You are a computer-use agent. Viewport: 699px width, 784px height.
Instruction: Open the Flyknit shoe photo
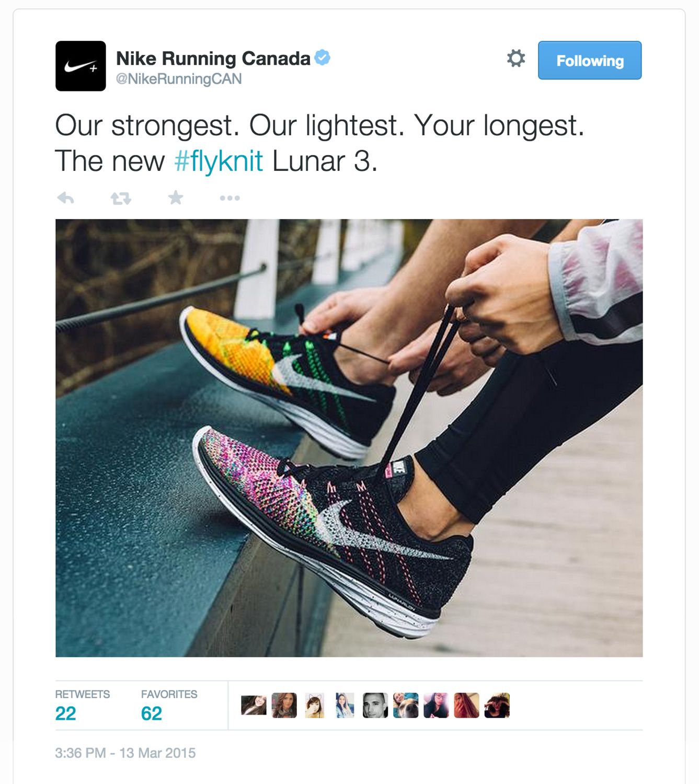(x=349, y=438)
